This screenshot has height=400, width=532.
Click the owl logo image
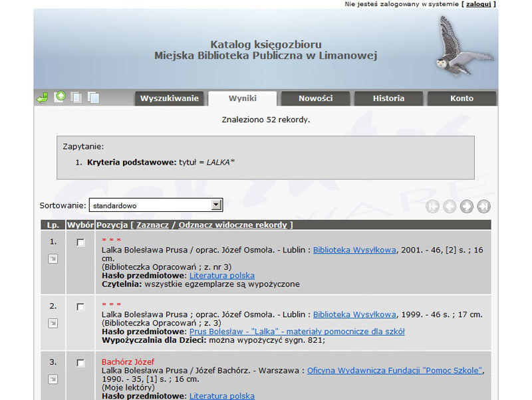tap(464, 47)
